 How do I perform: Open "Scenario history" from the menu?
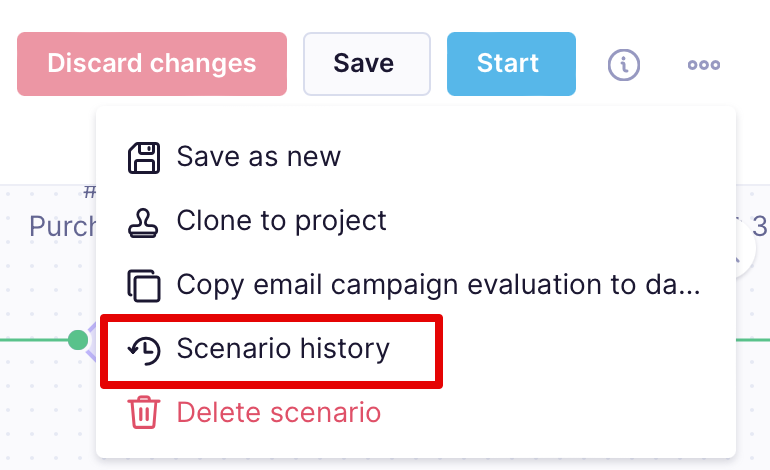pos(282,349)
